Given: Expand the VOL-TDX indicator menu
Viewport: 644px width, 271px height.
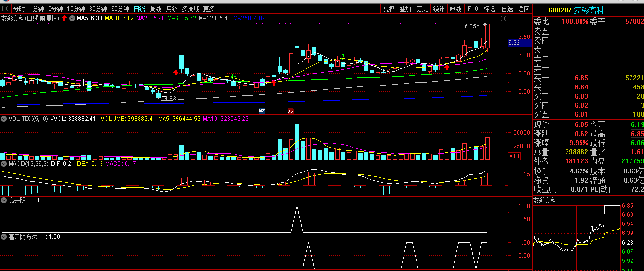Looking at the screenshot, I should pos(4,118).
